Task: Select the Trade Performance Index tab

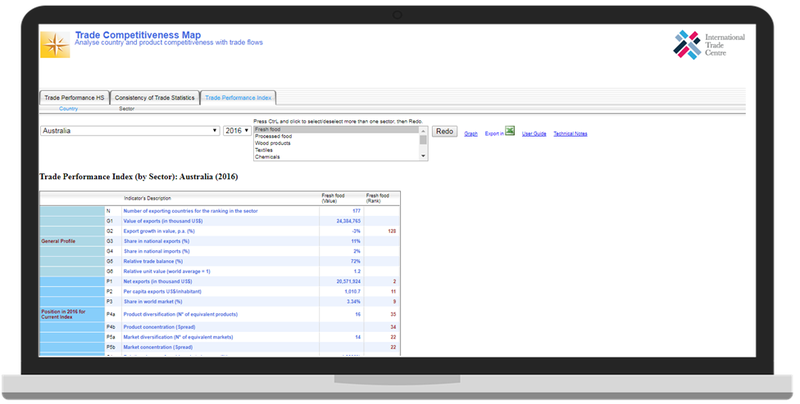Action: 238,97
